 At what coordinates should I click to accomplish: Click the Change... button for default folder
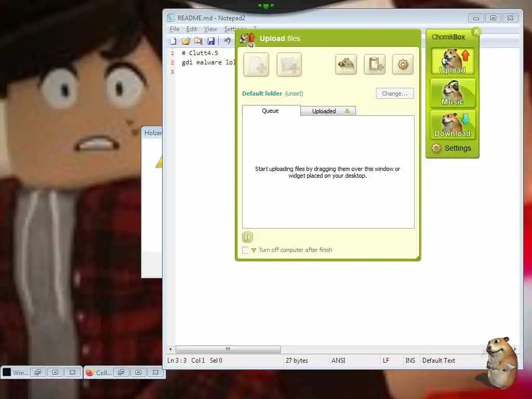395,94
